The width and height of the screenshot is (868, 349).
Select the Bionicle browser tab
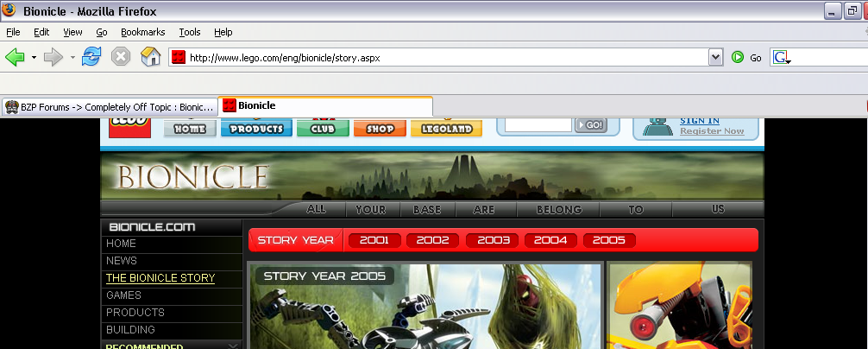pos(325,105)
